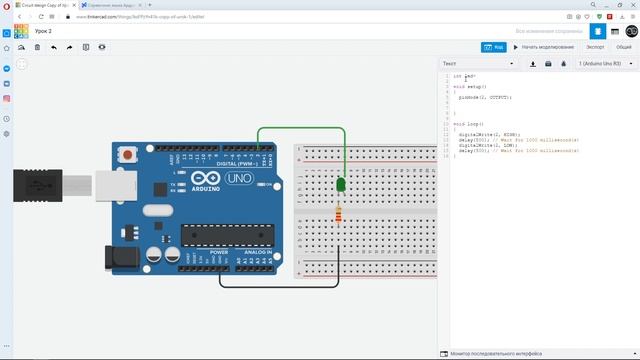This screenshot has height=360, width=640.
Task: Click the tinkercad URL address bar
Action: pos(140,17)
